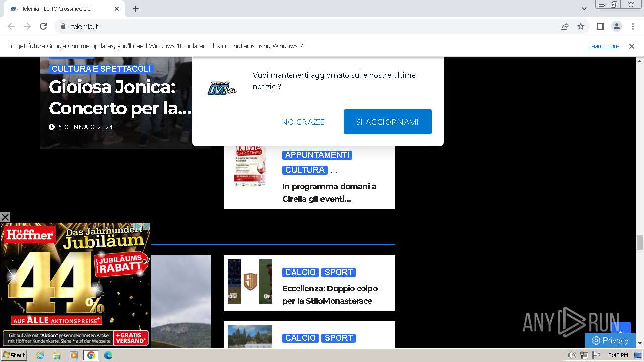Image resolution: width=644 pixels, height=362 pixels.
Task: Open Privacy settings button
Action: pos(610,340)
